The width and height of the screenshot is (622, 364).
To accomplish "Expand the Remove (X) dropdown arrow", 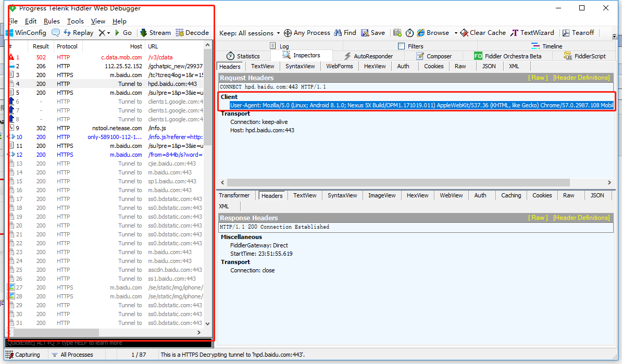I will click(108, 33).
